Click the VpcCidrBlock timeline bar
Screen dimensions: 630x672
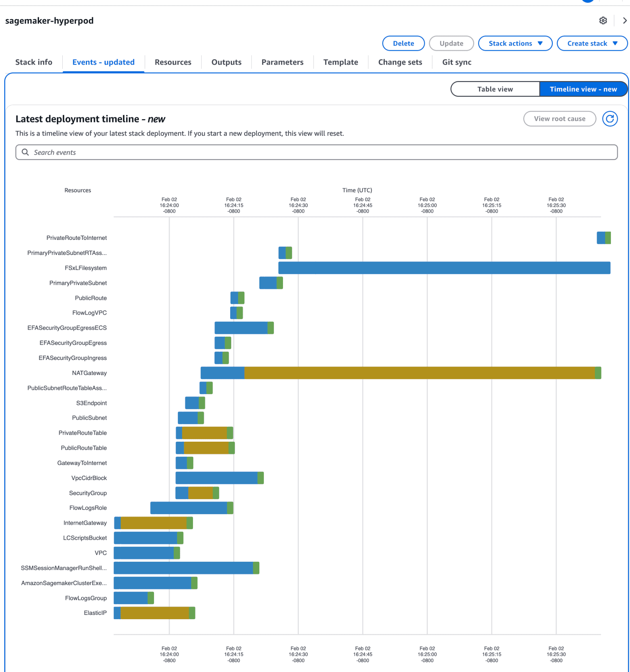(x=216, y=478)
